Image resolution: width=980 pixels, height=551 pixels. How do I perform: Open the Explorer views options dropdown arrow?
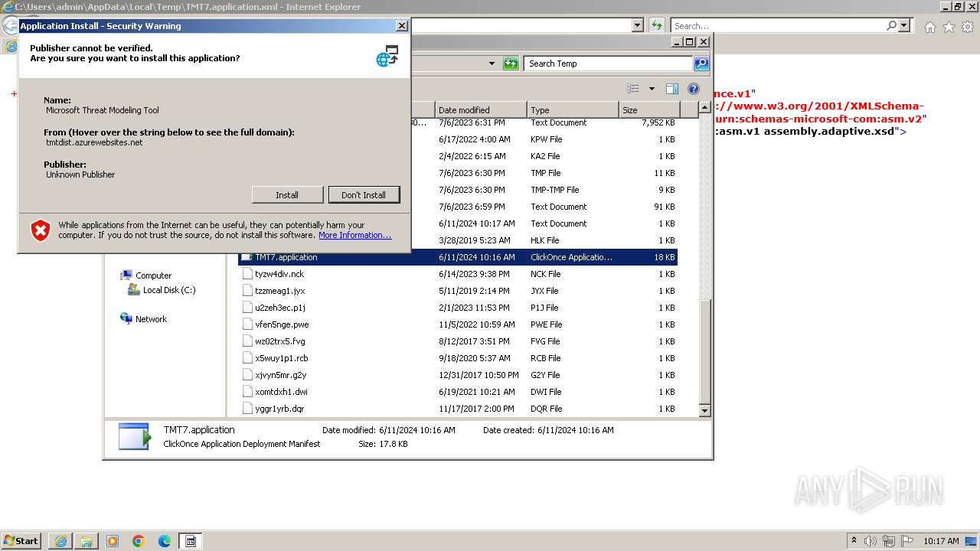tap(652, 89)
